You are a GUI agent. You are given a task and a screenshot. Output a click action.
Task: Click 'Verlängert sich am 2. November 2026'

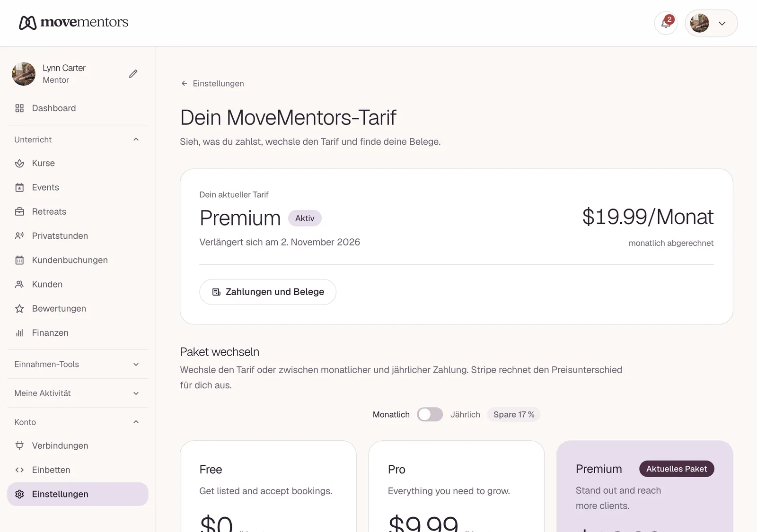tap(280, 242)
